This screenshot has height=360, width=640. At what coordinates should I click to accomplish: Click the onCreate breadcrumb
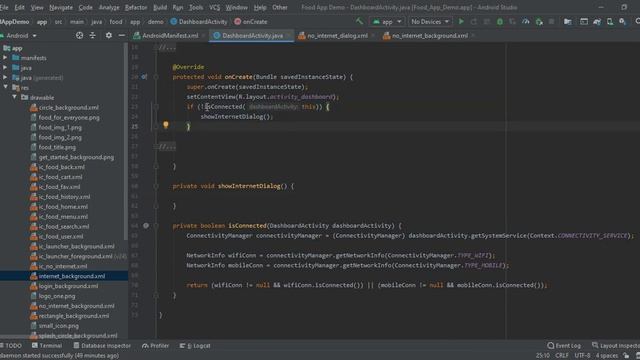tap(251, 22)
